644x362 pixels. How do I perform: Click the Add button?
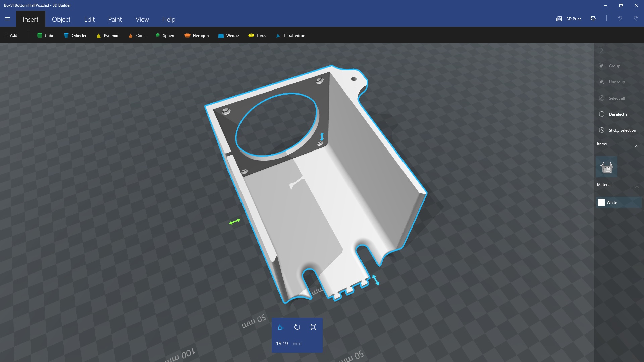pos(11,35)
